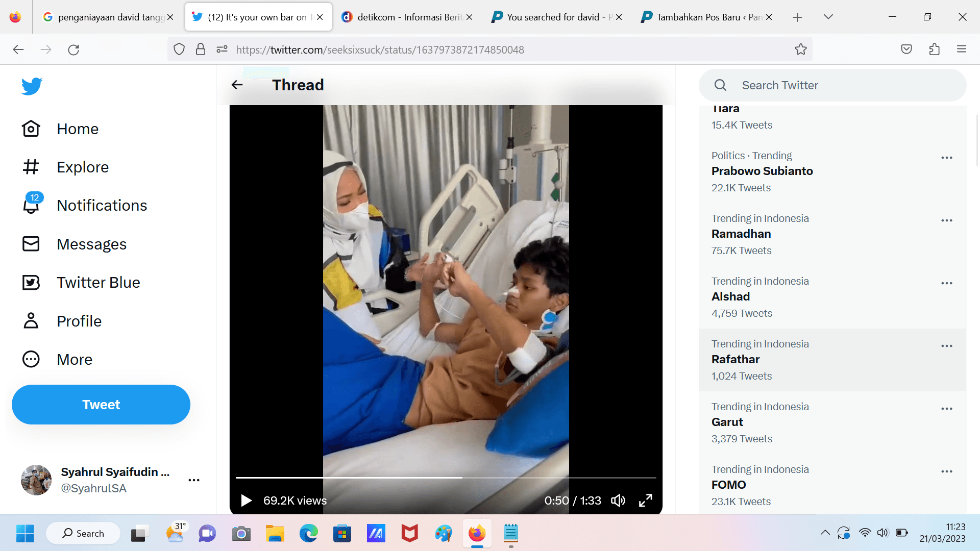The width and height of the screenshot is (980, 551).
Task: Open Explore hashtag icon
Action: click(31, 167)
